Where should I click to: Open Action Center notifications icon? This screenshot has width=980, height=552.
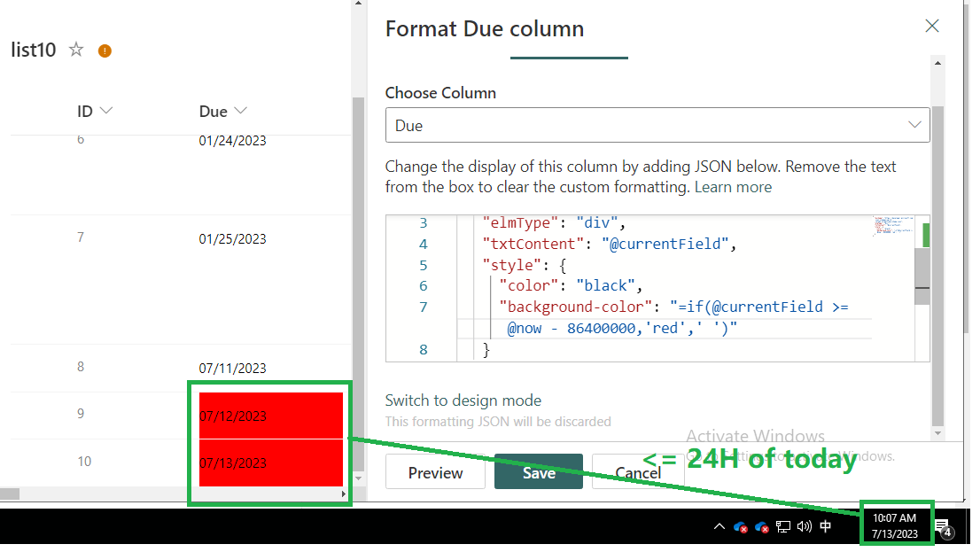[945, 526]
